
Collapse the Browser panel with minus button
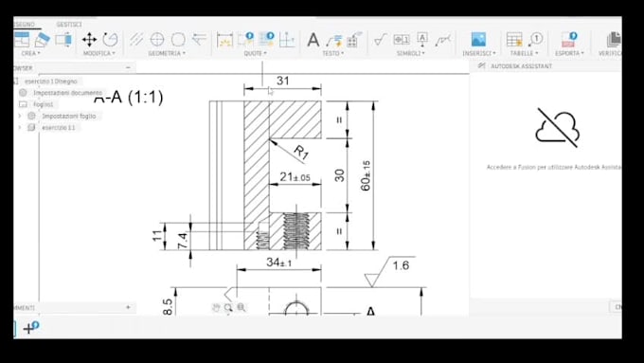[x=128, y=67]
